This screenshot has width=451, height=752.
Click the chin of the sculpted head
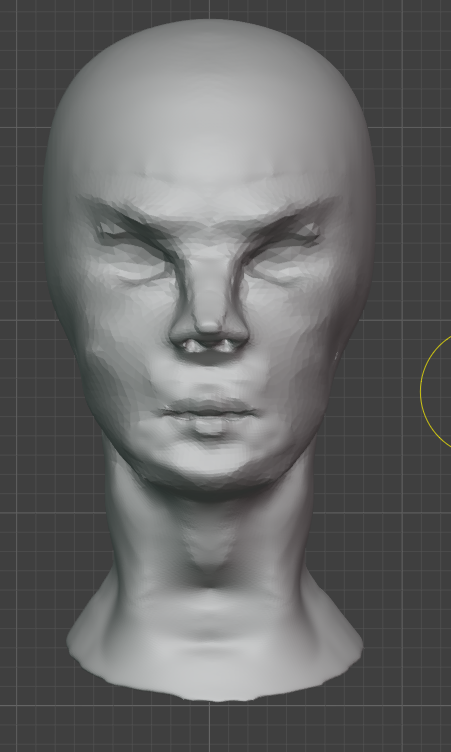point(209,459)
